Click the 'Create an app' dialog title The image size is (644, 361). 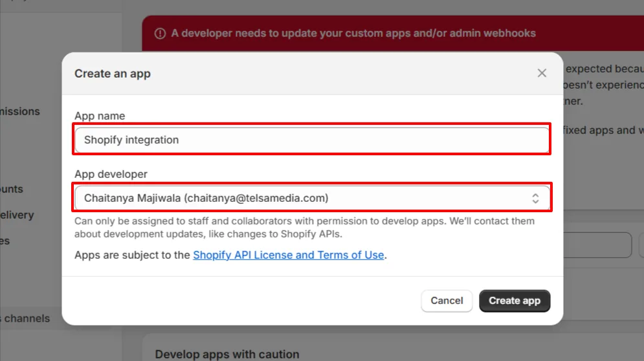coord(113,74)
